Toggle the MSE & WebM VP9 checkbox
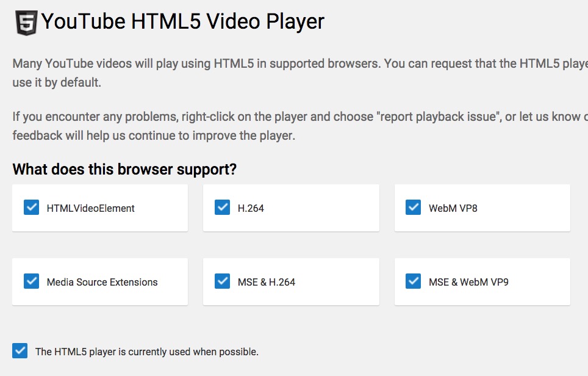This screenshot has height=376, width=588. [x=413, y=281]
